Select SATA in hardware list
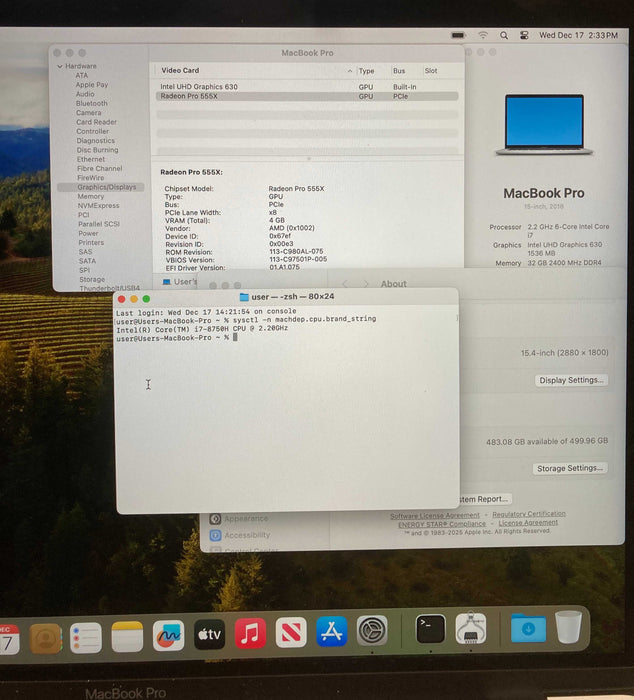Image resolution: width=634 pixels, height=700 pixels. click(x=87, y=261)
